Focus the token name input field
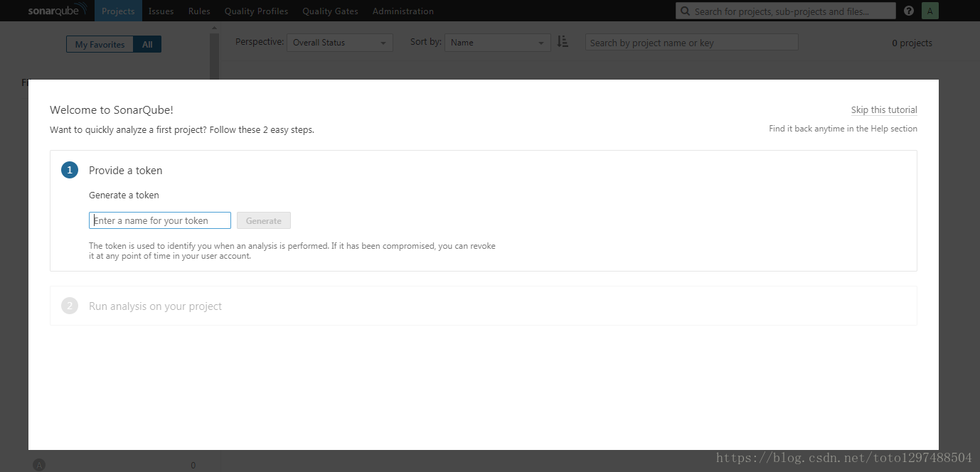This screenshot has width=980, height=472. click(x=160, y=220)
